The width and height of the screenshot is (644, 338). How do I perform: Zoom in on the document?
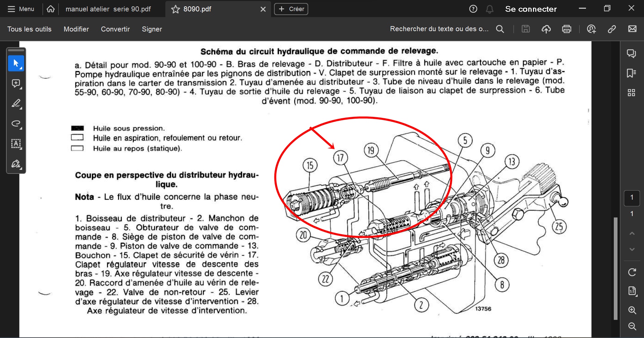pyautogui.click(x=632, y=310)
